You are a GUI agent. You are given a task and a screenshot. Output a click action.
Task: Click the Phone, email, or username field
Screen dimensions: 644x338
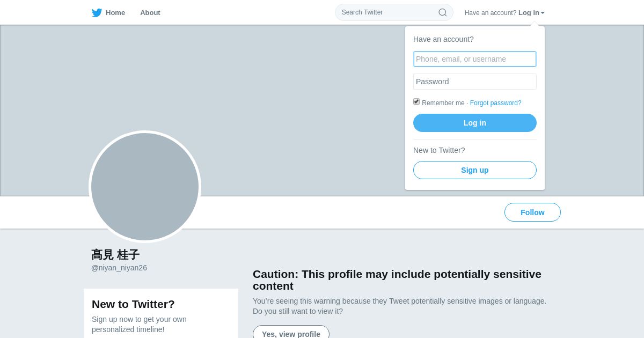pyautogui.click(x=475, y=59)
